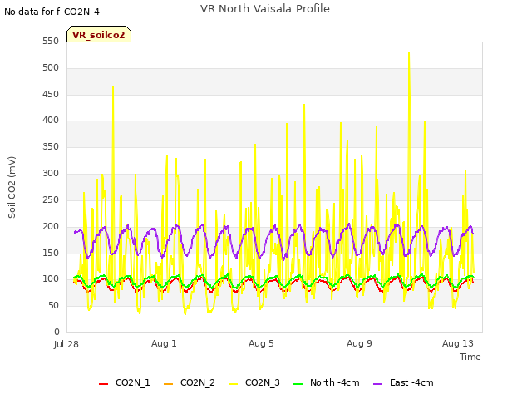Click the 400 y-axis tick label
The image size is (532, 399).
click(51, 120)
